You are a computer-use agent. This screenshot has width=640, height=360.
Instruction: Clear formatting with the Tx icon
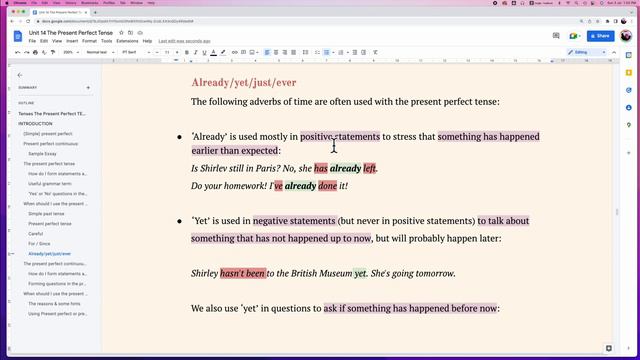click(x=375, y=53)
